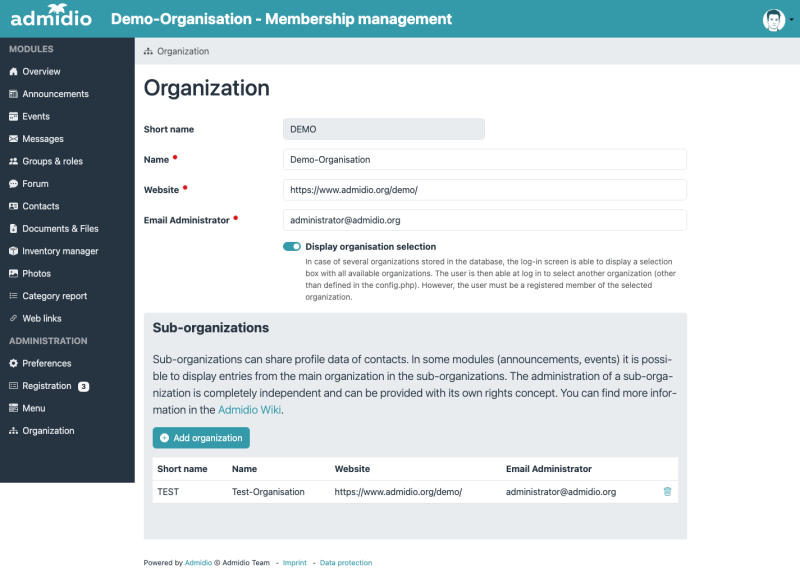Open the Contacts module
800x586 pixels.
click(x=41, y=207)
